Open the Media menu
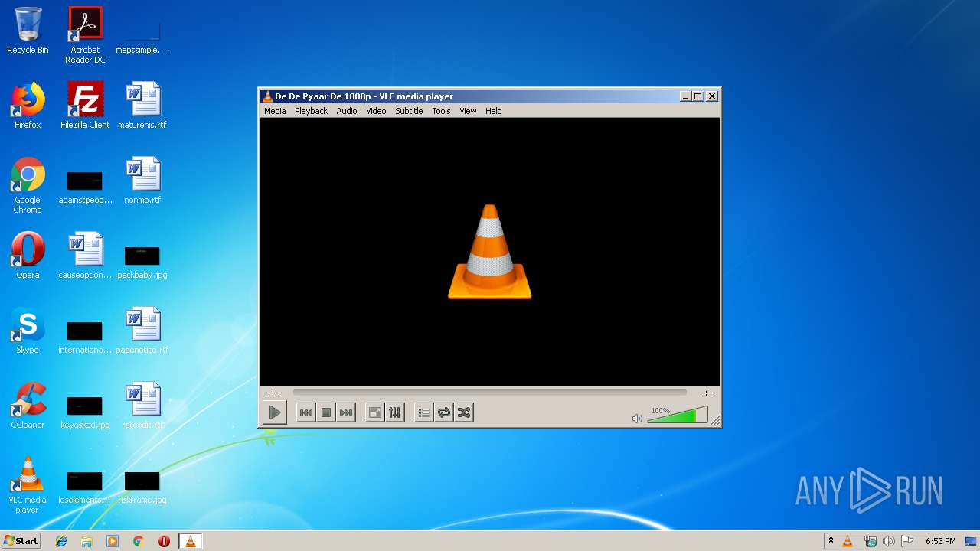Image resolution: width=980 pixels, height=551 pixels. [275, 111]
